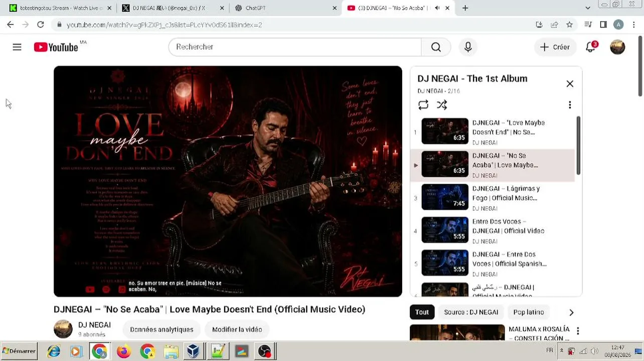Select the Source : DJ NEGAI chip
Viewport: 644px width, 361px height.
[471, 312]
